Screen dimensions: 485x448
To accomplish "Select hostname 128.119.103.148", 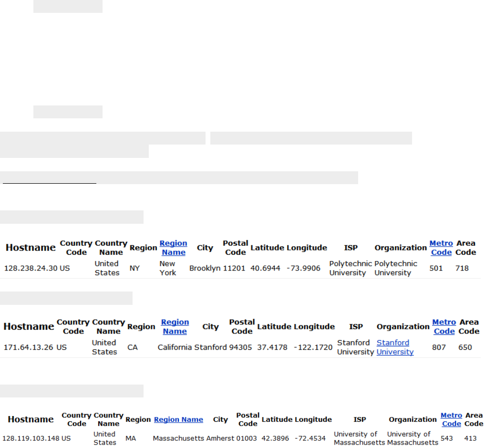I will tap(31, 438).
